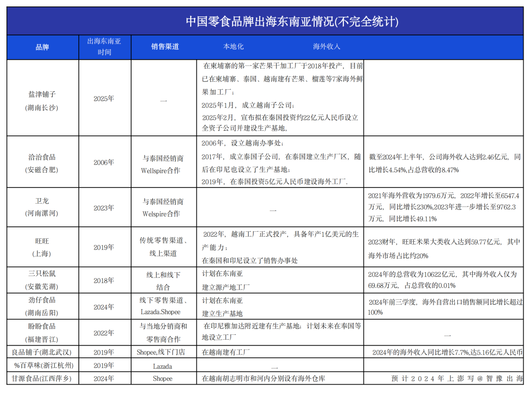Select the 销售渠道 column header

click(x=163, y=46)
